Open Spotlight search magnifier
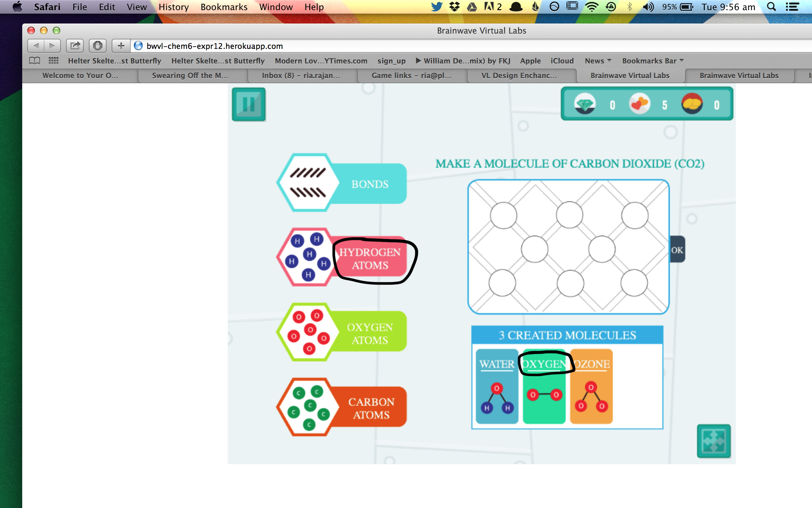The width and height of the screenshot is (812, 508). click(771, 7)
